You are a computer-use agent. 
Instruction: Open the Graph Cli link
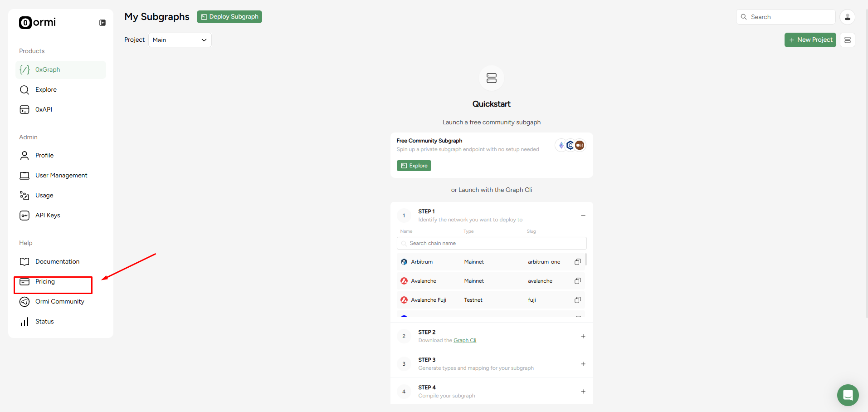465,340
